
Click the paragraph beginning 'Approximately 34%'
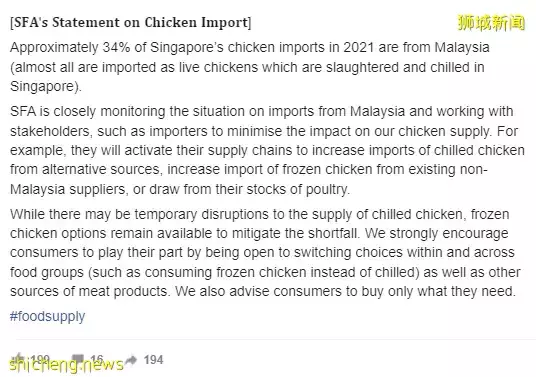250,67
